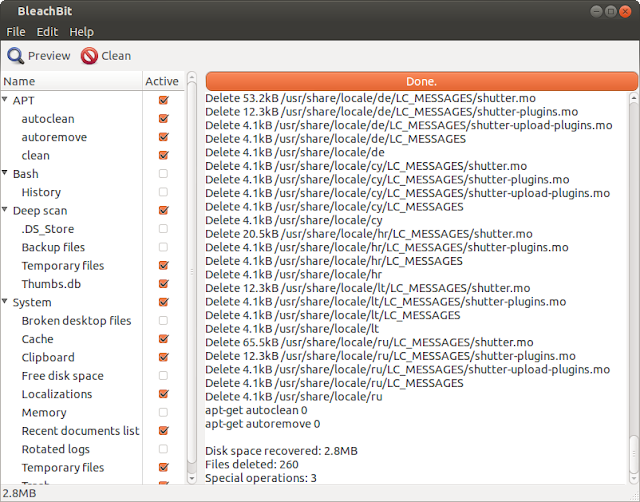640x502 pixels.
Task: Click the BleachBit window title text
Action: [x=45, y=11]
